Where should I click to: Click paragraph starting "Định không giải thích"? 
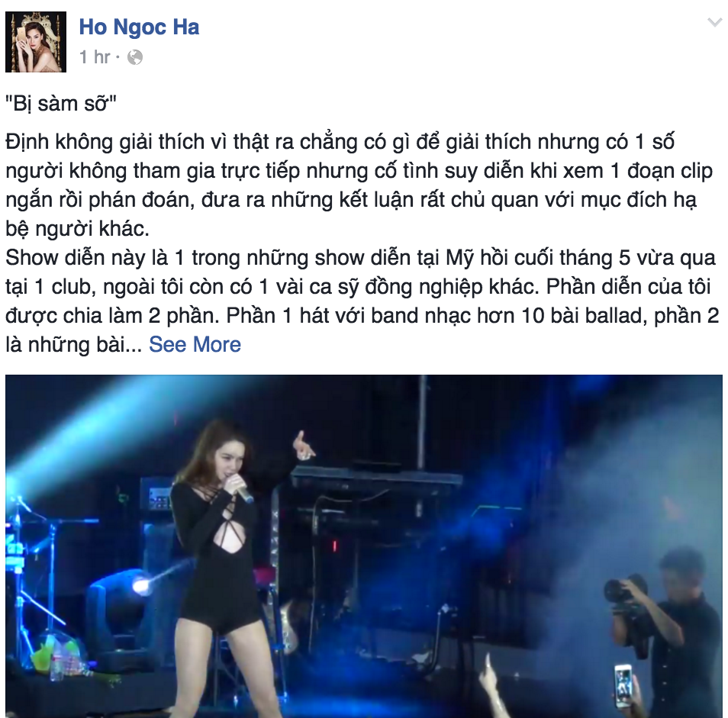(359, 185)
